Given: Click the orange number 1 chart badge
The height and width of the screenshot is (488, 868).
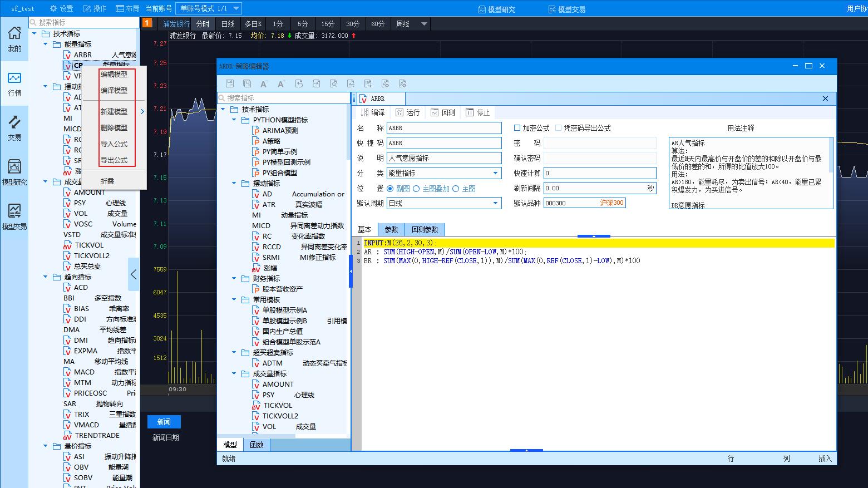Looking at the screenshot, I should [x=147, y=23].
